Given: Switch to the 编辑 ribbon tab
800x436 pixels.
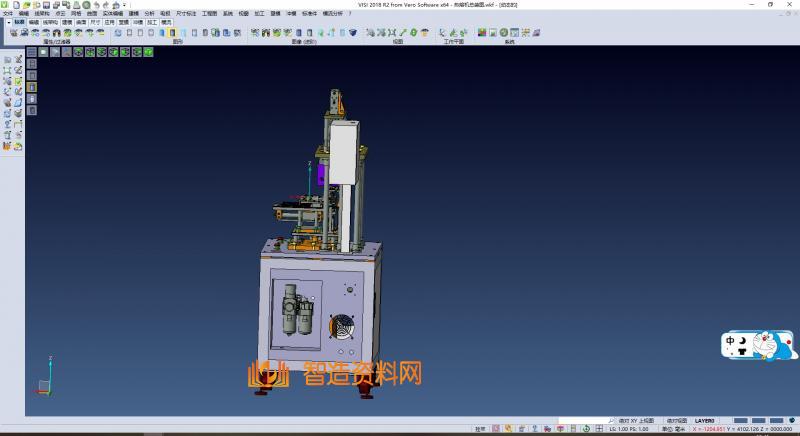Looking at the screenshot, I should [34, 21].
